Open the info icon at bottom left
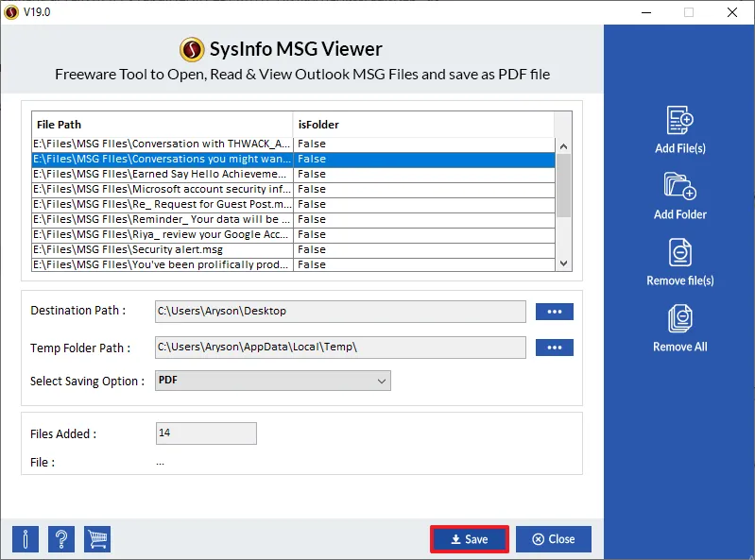The height and width of the screenshot is (560, 755). [x=26, y=539]
